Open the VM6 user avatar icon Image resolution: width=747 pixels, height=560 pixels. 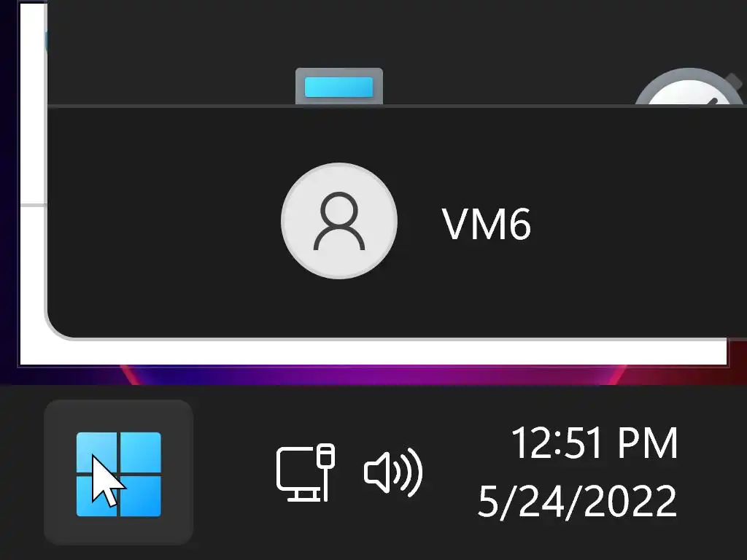[339, 221]
